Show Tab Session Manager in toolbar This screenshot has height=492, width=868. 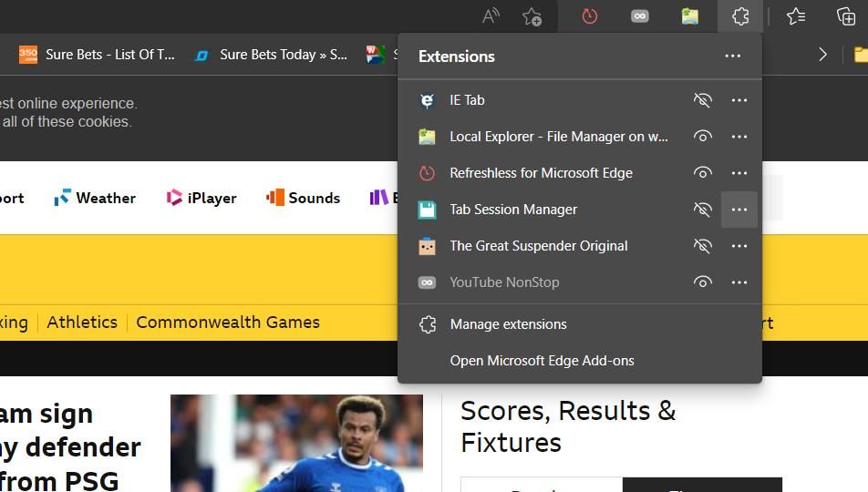click(702, 210)
